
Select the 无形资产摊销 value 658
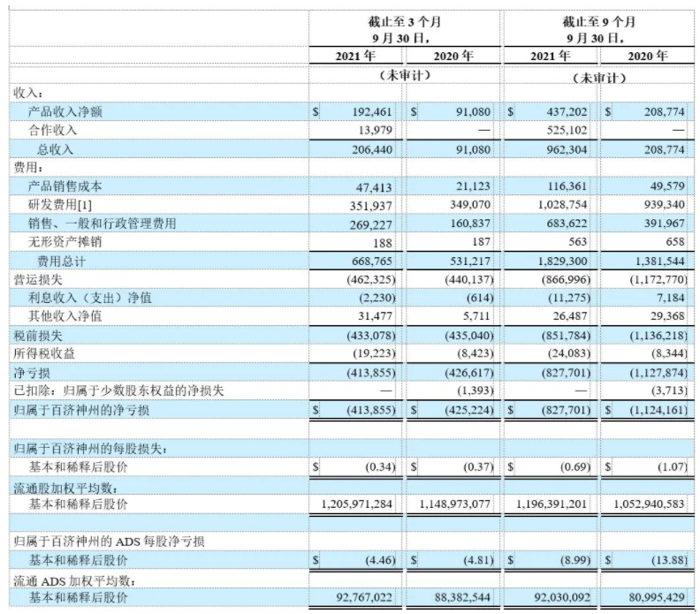pyautogui.click(x=674, y=242)
